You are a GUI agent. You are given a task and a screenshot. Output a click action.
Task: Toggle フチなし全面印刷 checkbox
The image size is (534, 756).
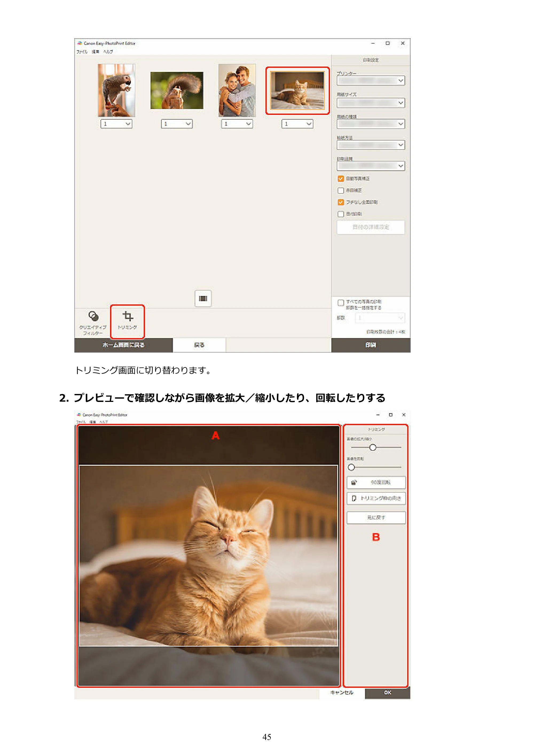click(341, 202)
